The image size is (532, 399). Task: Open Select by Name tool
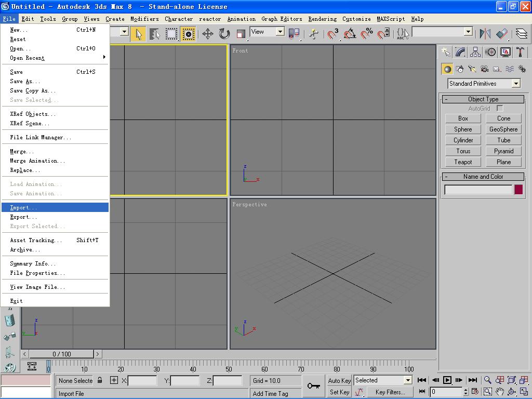(155, 34)
